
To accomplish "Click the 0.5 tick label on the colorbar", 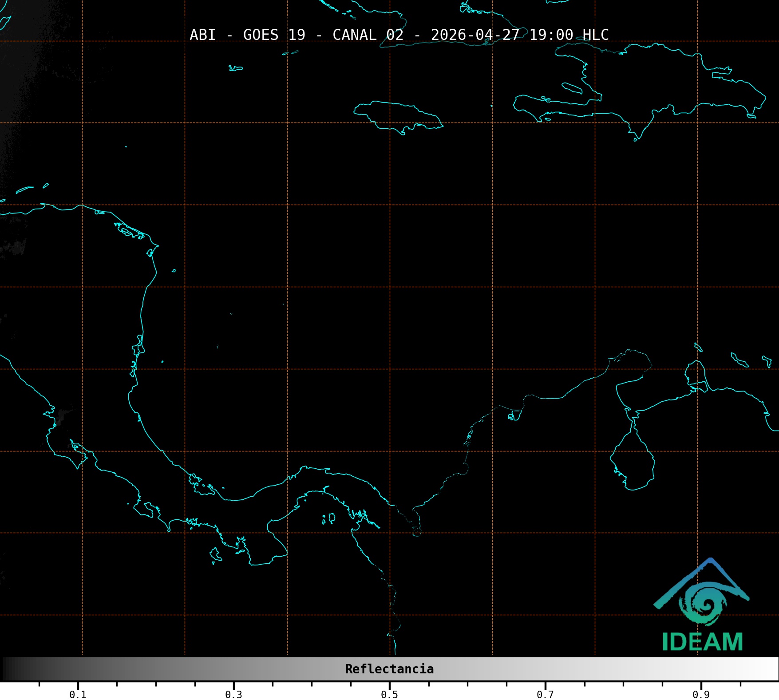I will coord(389,695).
